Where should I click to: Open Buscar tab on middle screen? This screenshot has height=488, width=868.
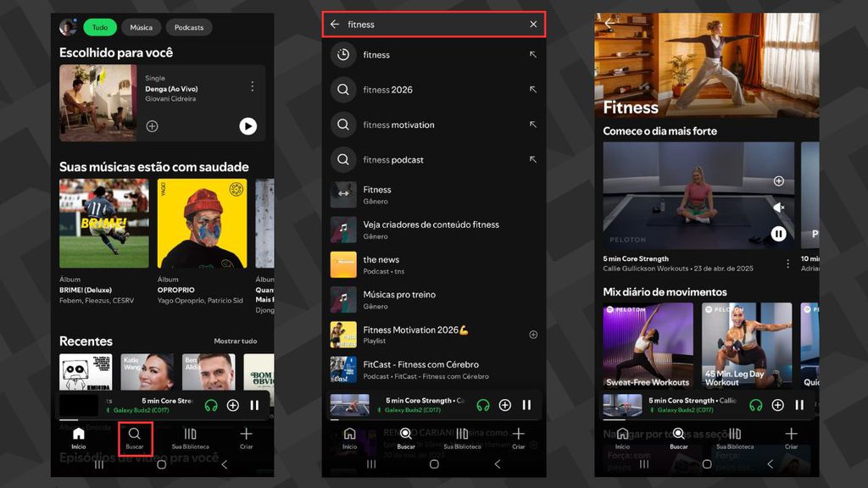(406, 438)
